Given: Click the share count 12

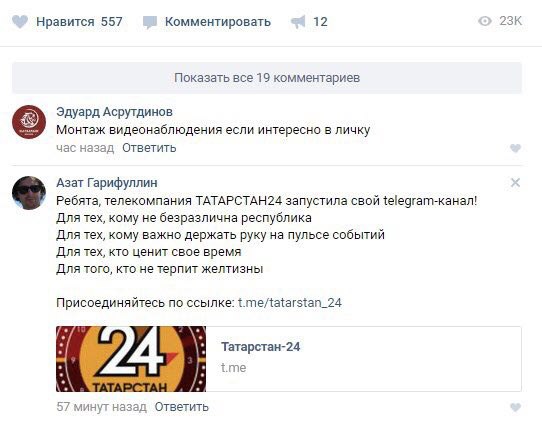Looking at the screenshot, I should pyautogui.click(x=320, y=22).
